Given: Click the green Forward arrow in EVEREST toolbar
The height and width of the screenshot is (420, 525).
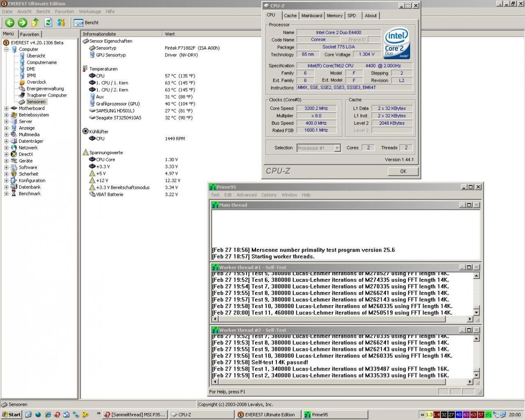Looking at the screenshot, I should coord(23,23).
